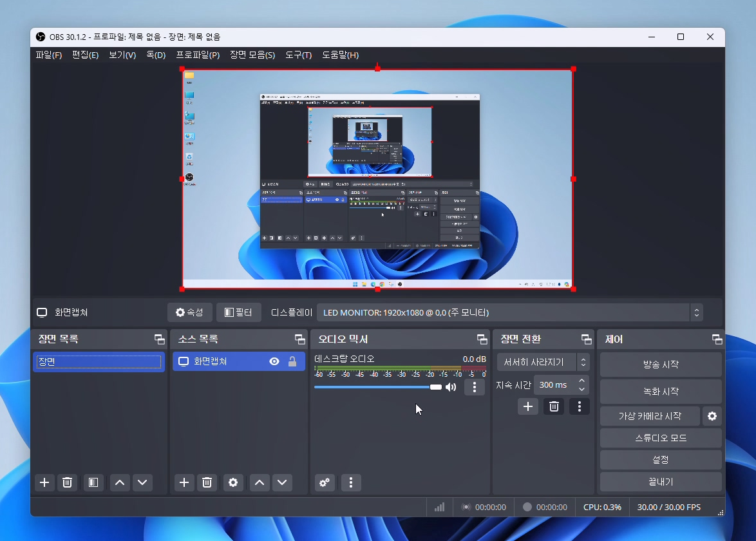Screen dimensions: 756x541
Task: Click the recording timer 00:00:00 with dot
Action: 545,508
